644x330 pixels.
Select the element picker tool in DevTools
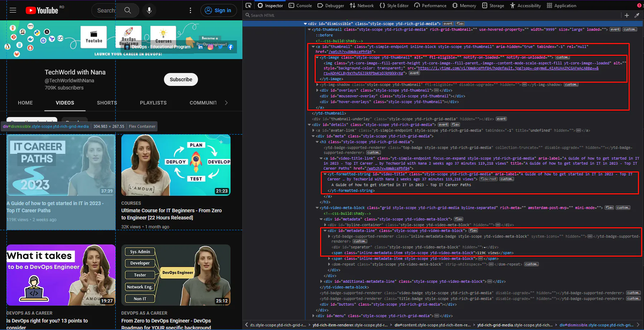[x=248, y=5]
